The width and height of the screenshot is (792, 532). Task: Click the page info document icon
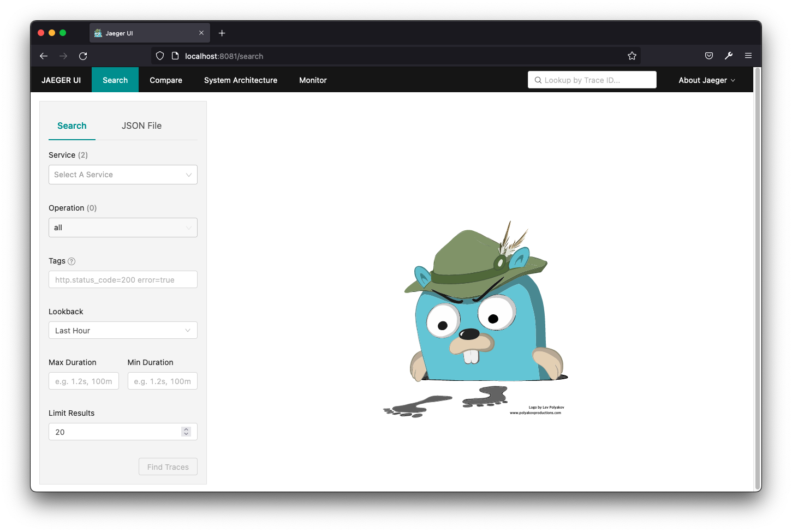point(175,56)
